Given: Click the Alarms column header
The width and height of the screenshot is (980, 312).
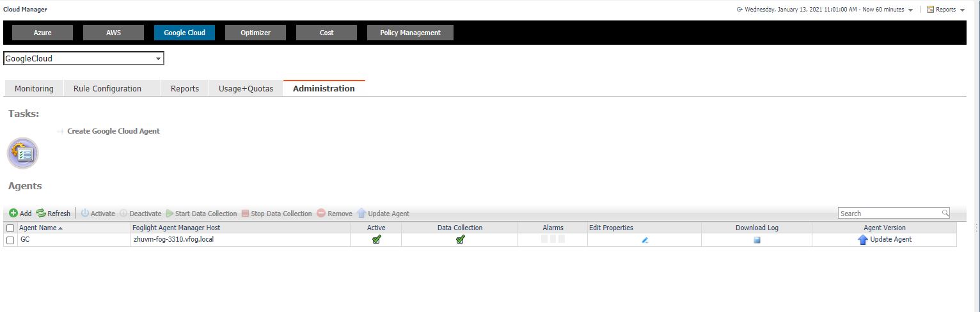Looking at the screenshot, I should pos(553,228).
